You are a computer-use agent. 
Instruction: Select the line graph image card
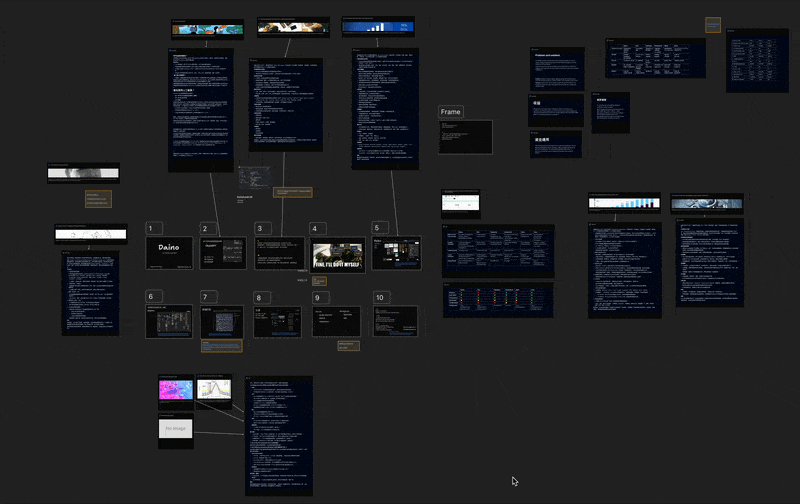pos(214,391)
